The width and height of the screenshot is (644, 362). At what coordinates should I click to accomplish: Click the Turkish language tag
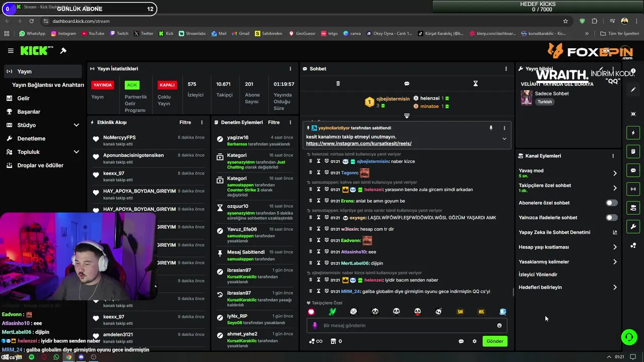[x=544, y=102]
